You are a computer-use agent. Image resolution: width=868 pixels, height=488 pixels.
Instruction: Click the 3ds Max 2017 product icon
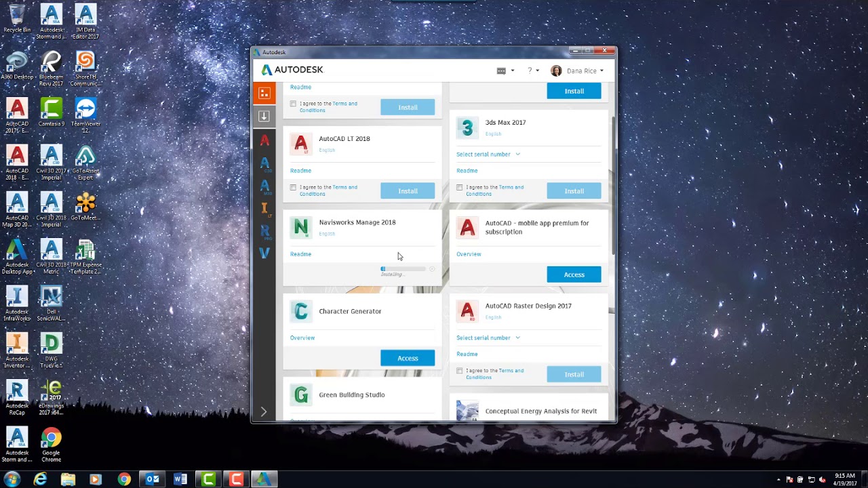pos(467,127)
